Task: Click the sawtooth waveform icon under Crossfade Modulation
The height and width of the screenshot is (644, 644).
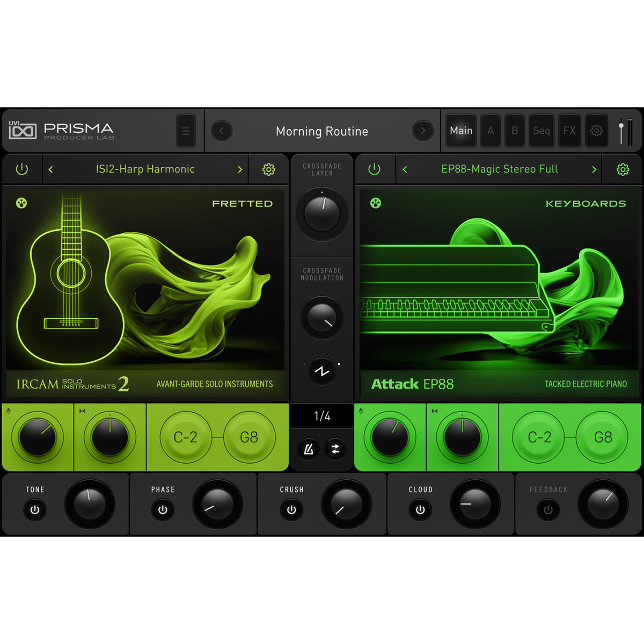Action: coord(322,371)
